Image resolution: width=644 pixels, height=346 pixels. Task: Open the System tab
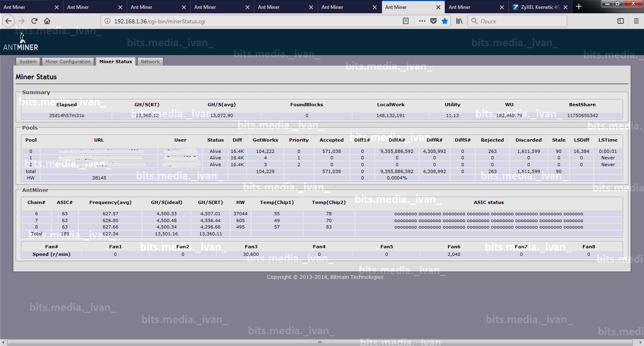point(28,62)
